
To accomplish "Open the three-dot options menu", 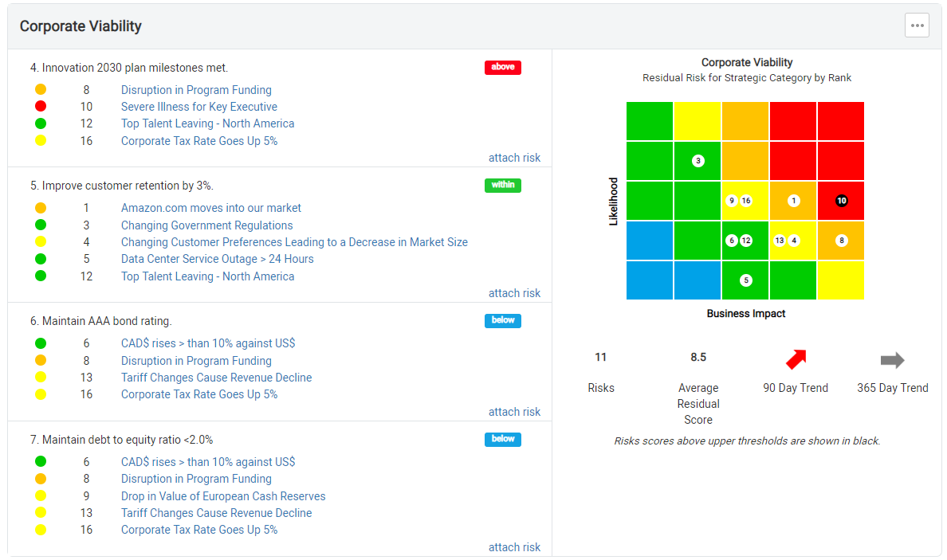I will coord(917,25).
